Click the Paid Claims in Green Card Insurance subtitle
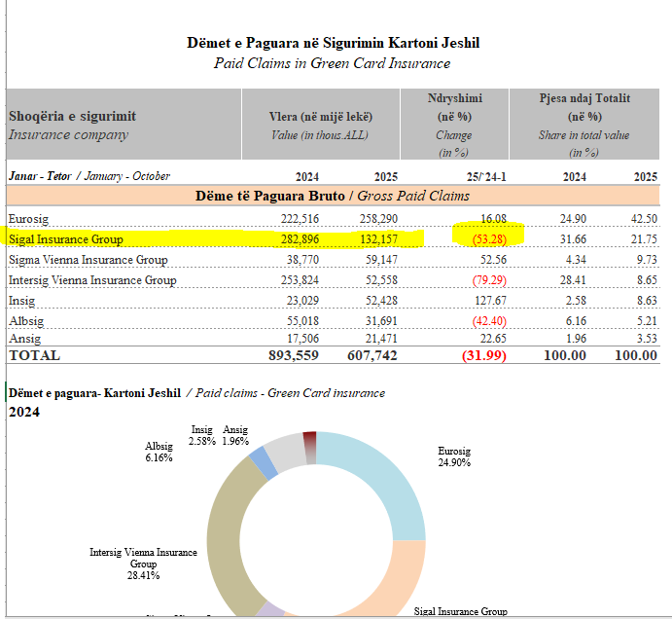 [x=332, y=63]
